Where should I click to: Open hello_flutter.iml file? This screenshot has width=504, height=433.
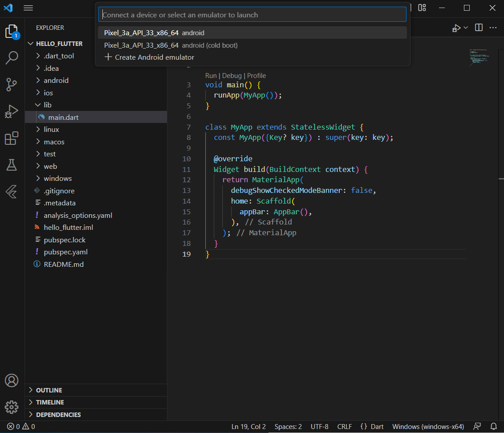click(96, 228)
